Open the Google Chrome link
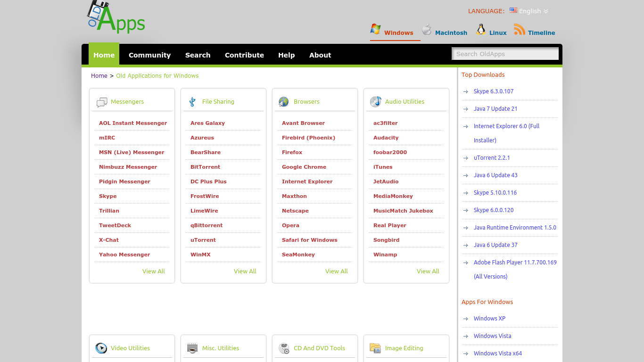The image size is (644, 362). click(304, 167)
